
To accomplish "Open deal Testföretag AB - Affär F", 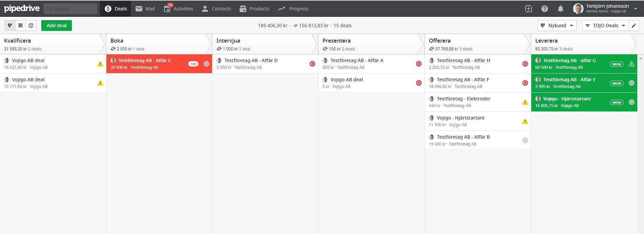I will (x=463, y=80).
